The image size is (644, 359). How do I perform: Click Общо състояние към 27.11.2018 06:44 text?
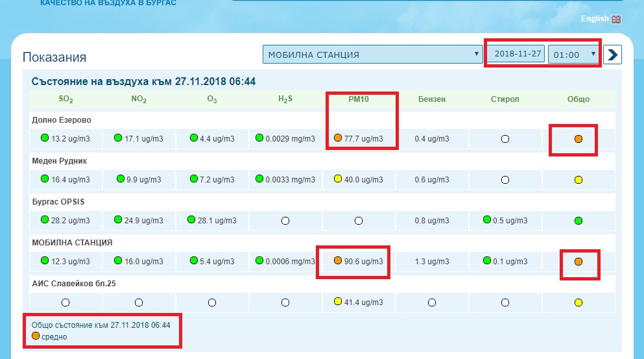(x=101, y=325)
